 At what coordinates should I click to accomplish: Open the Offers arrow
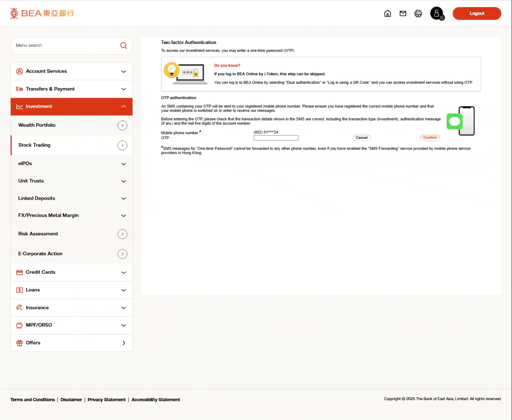tap(124, 343)
